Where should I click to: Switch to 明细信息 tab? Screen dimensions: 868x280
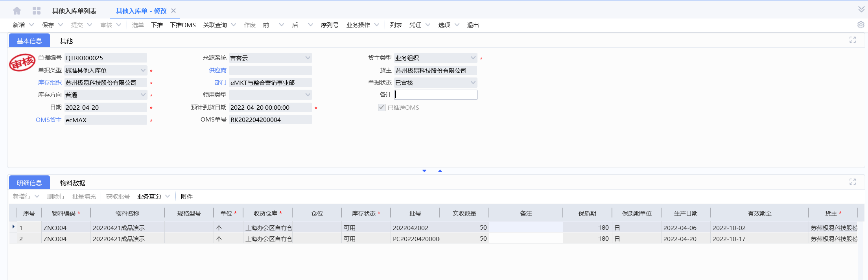point(29,182)
